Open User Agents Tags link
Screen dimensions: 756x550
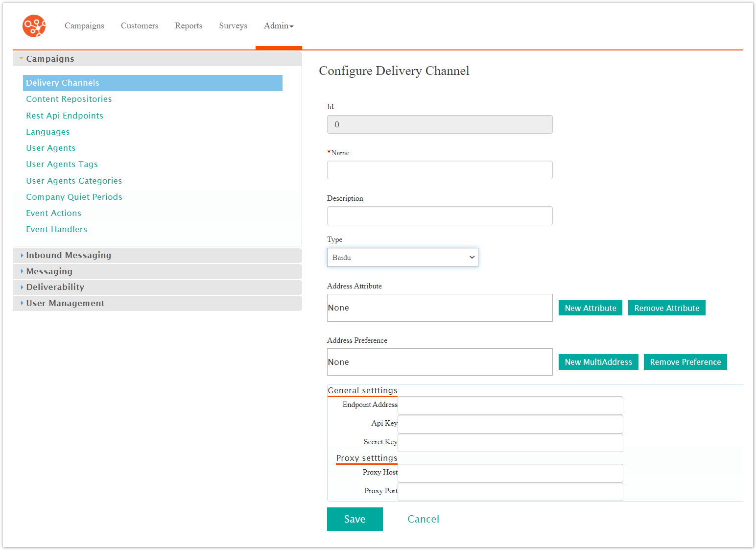[62, 164]
